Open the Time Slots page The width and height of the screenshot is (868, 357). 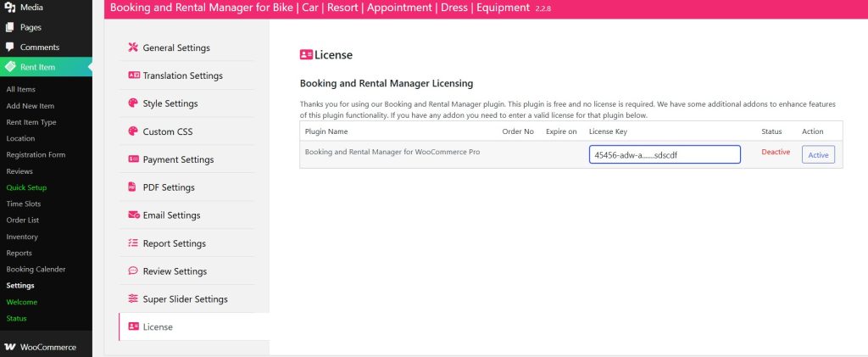24,204
